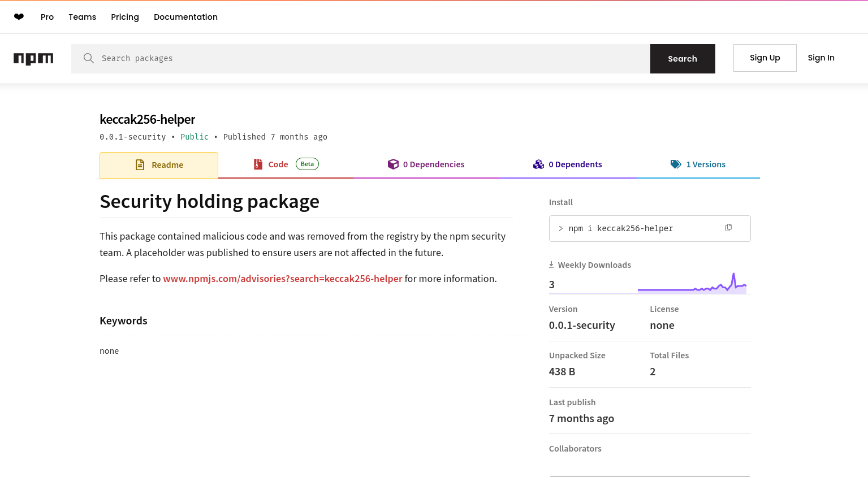
Task: Click the Dependencies package box icon
Action: click(x=394, y=164)
